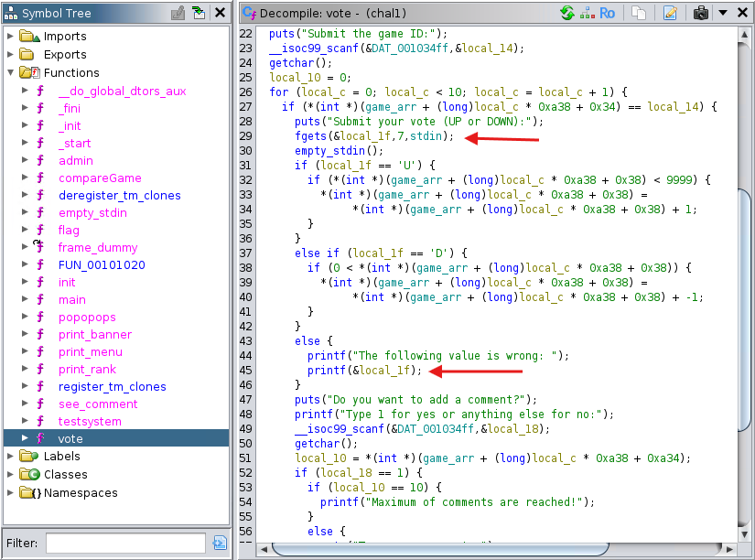
Task: Select __do_global_dtors_aux in Symbol Tree
Action: point(122,91)
